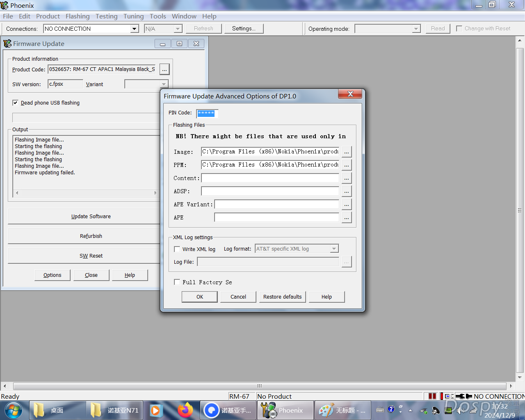Screen dimensions: 525x420
Task: Click the Refurbish button
Action: 84,236
